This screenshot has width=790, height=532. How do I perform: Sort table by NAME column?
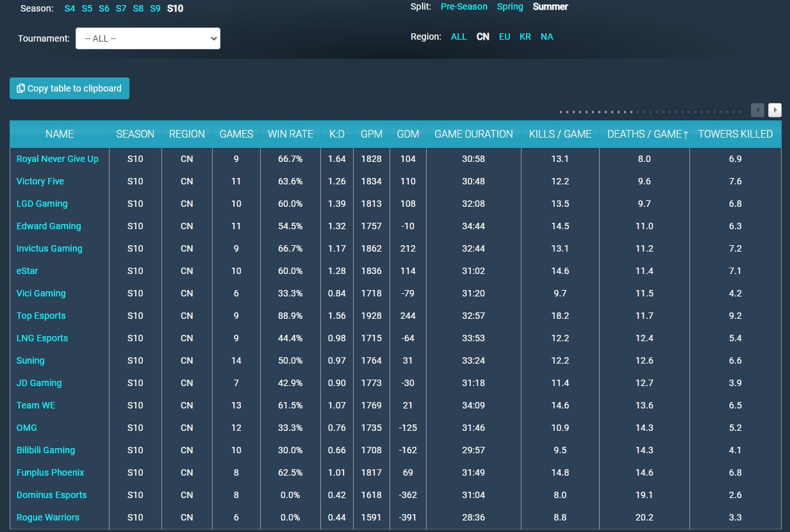[x=60, y=134]
